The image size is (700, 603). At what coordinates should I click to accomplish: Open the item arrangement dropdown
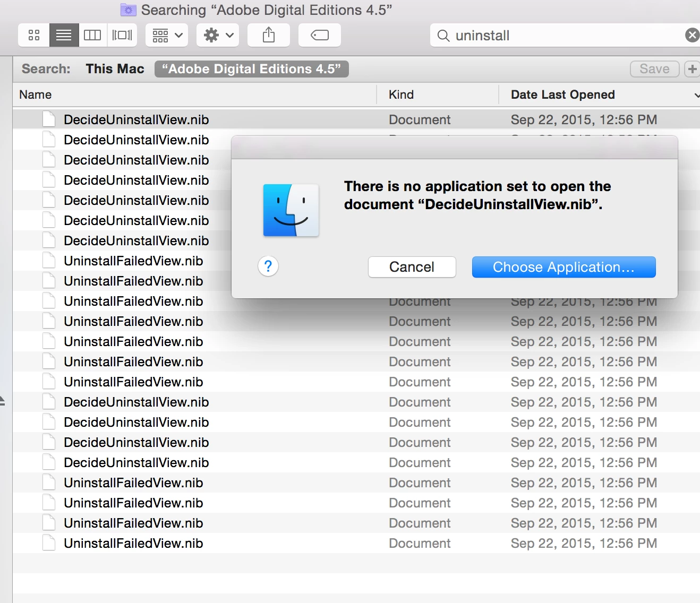click(x=167, y=35)
